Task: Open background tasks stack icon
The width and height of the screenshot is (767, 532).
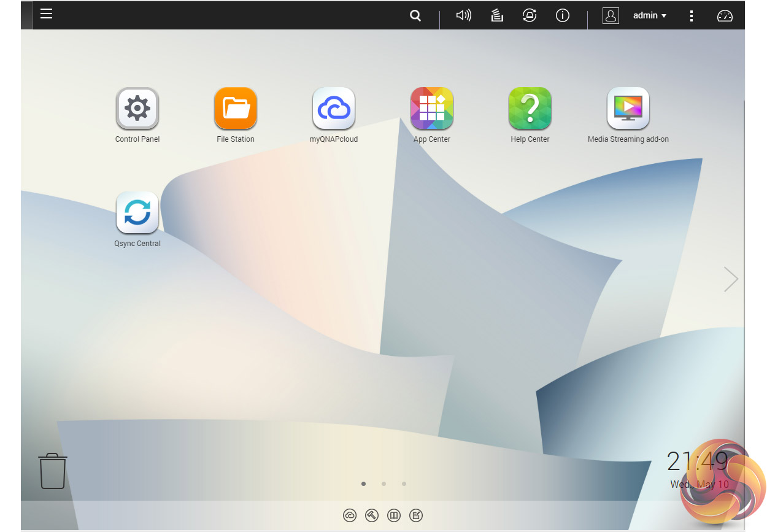Action: [497, 16]
